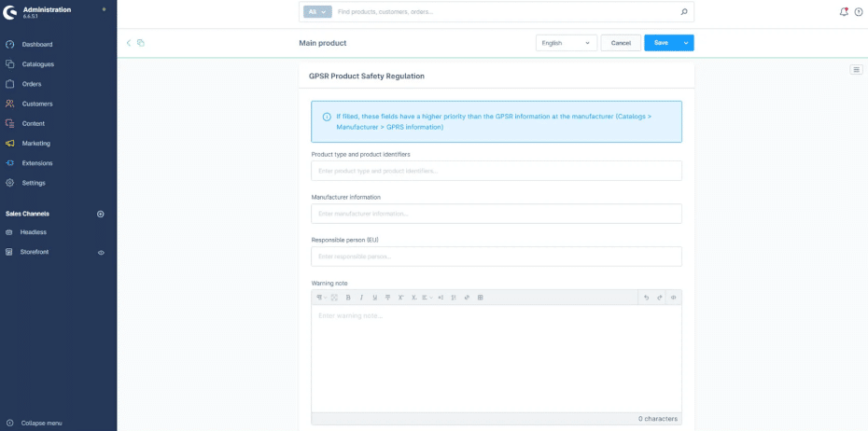Apply superscript formatting
Image resolution: width=868 pixels, height=431 pixels.
coord(400,298)
